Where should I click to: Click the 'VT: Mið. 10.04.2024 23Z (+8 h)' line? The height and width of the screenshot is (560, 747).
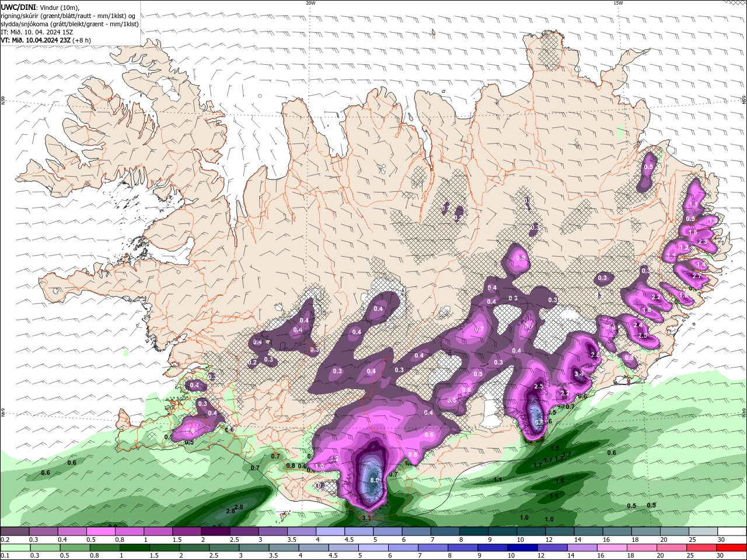click(x=46, y=40)
